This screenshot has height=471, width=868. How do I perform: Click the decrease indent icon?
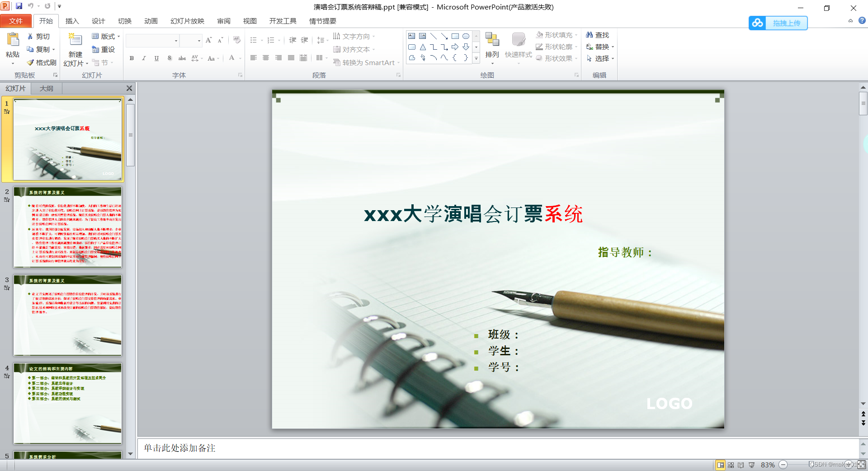(x=292, y=40)
